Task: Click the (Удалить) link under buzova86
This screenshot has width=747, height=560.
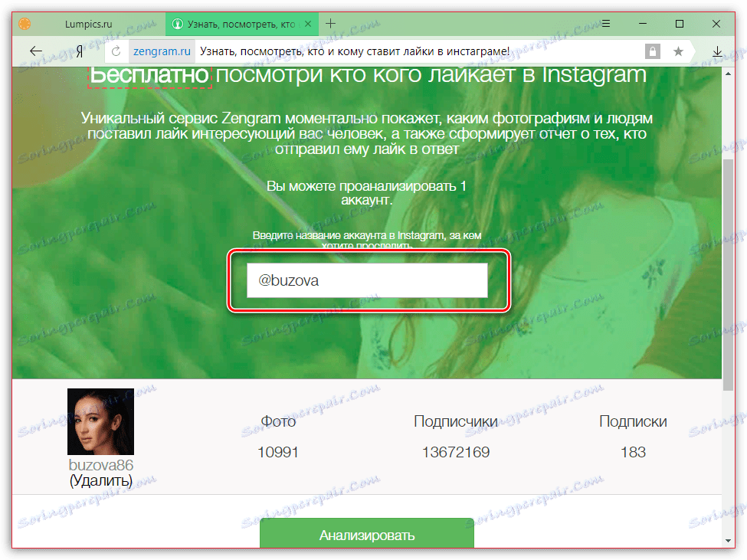Action: 101,480
